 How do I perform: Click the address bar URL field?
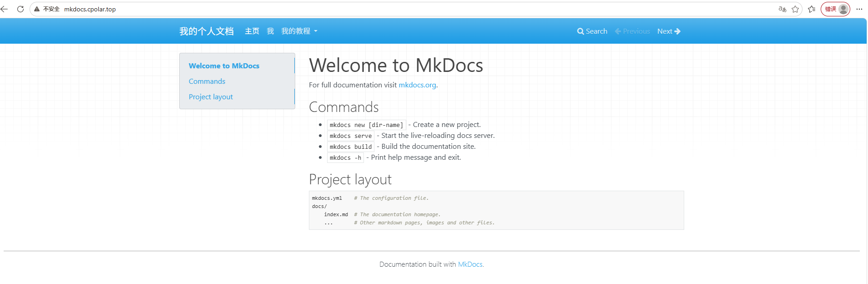(x=409, y=9)
